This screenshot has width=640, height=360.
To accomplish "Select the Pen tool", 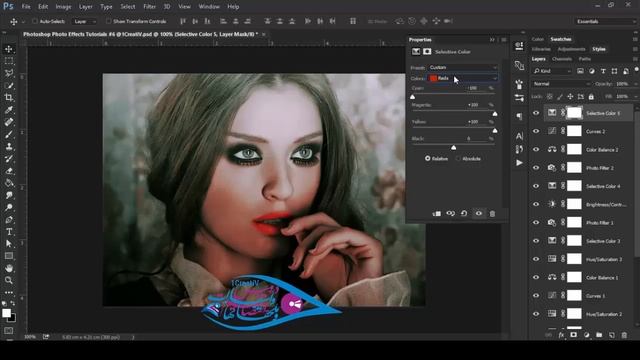I will tap(9, 220).
